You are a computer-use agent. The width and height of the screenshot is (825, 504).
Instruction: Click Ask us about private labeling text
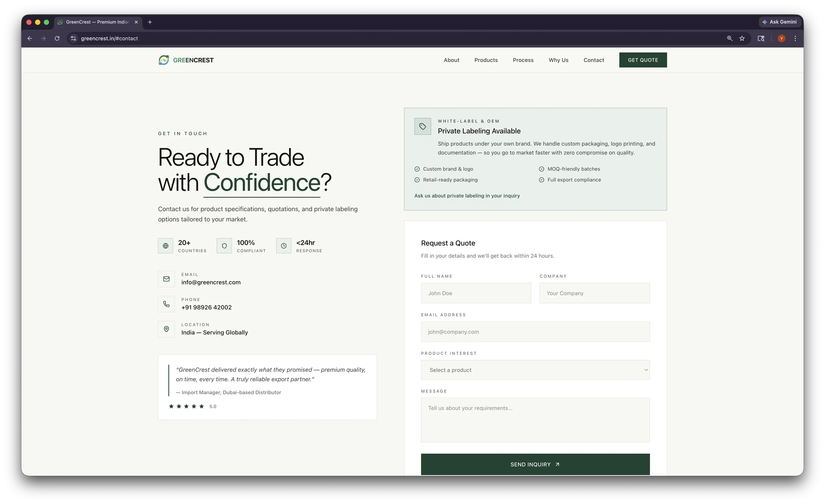point(467,196)
